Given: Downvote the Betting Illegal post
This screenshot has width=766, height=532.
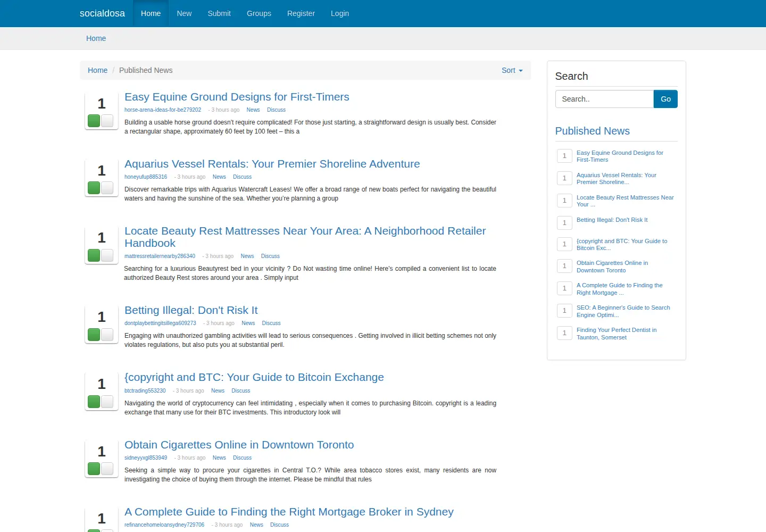Looking at the screenshot, I should point(107,335).
